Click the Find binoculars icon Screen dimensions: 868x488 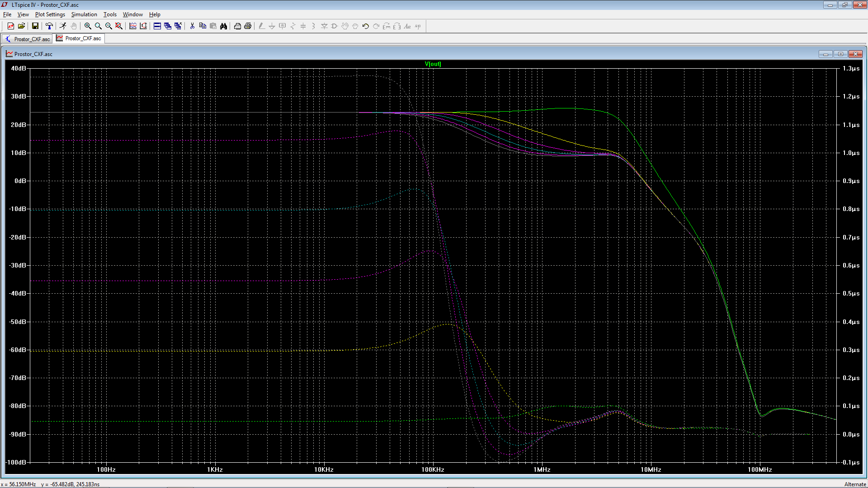point(223,26)
